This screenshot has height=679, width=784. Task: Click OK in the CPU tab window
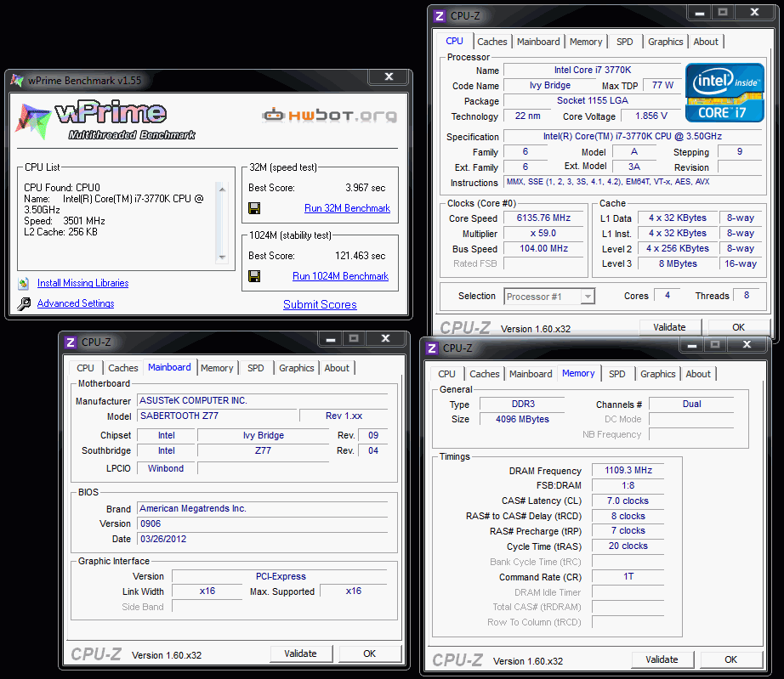(x=738, y=327)
